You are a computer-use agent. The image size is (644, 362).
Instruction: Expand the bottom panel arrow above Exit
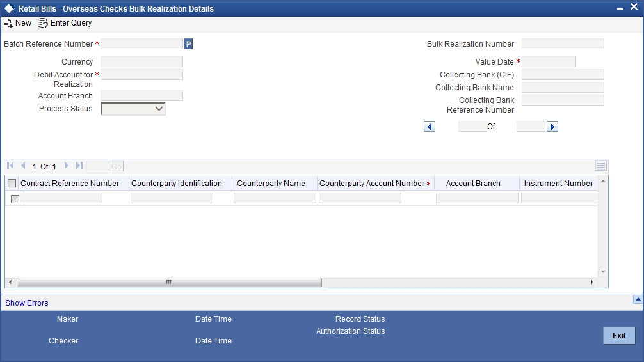638,299
